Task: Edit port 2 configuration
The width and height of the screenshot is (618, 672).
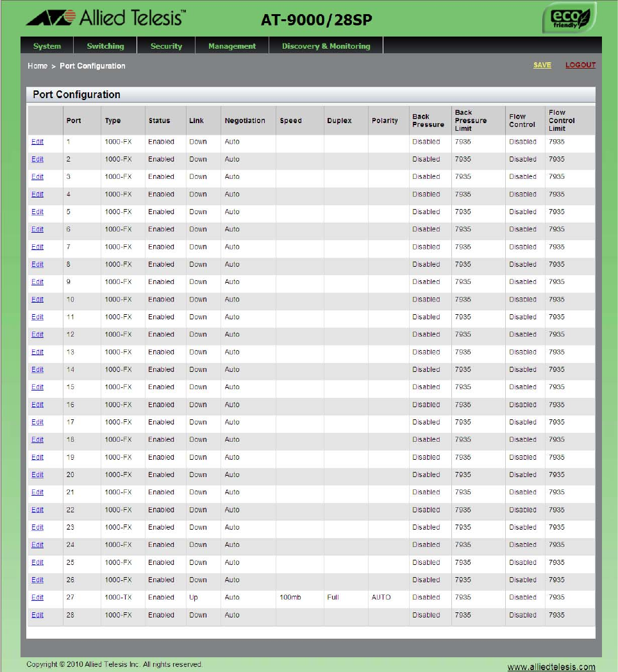Action: tap(37, 160)
